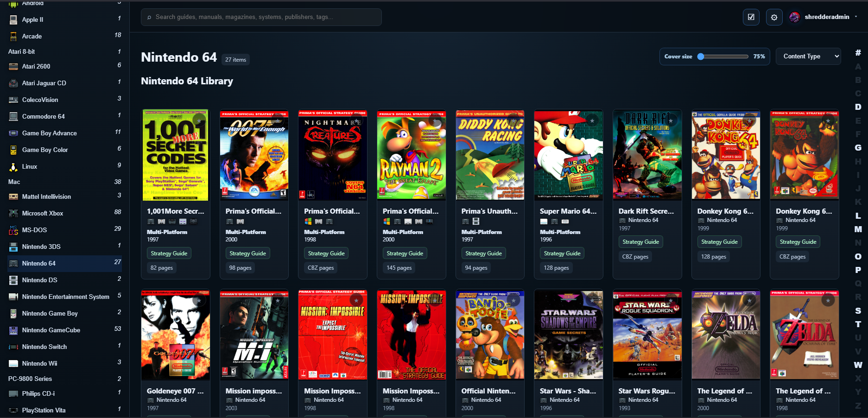Jump to letter D in alphabet index
This screenshot has width=868, height=418.
click(858, 107)
